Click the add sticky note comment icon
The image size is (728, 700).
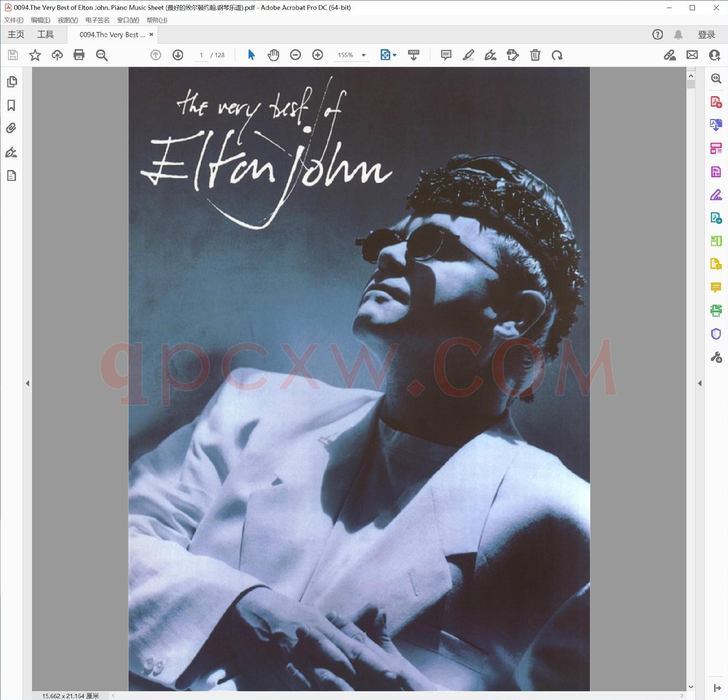(446, 55)
